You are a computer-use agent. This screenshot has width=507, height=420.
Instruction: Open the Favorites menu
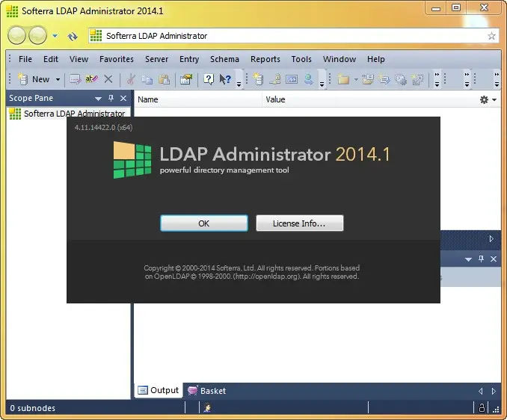point(117,59)
